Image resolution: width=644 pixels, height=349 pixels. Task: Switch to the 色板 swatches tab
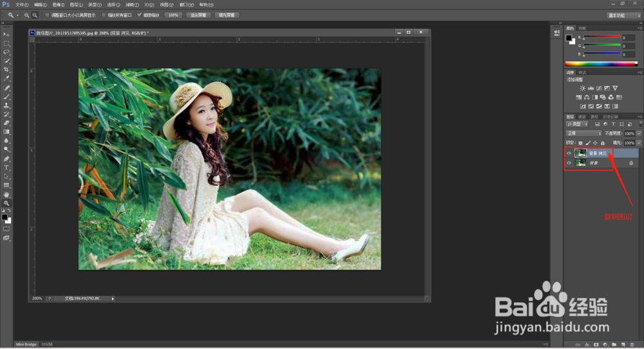582,28
